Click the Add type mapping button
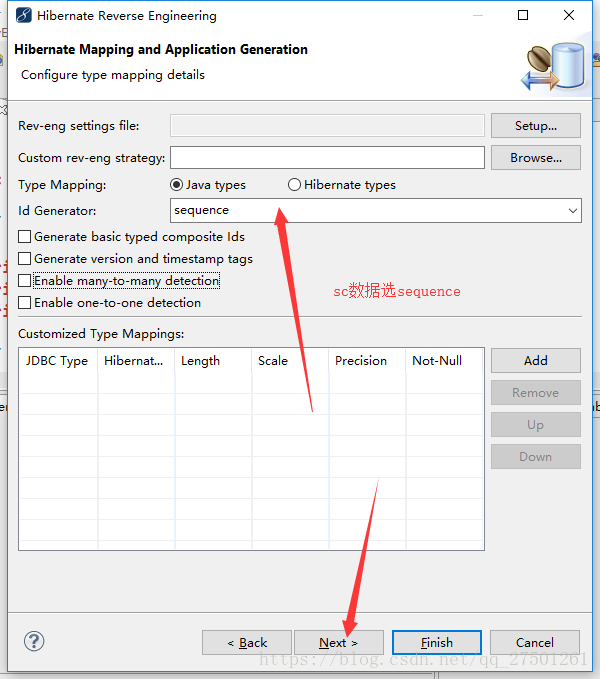Screen dimensions: 600x679 (x=535, y=360)
